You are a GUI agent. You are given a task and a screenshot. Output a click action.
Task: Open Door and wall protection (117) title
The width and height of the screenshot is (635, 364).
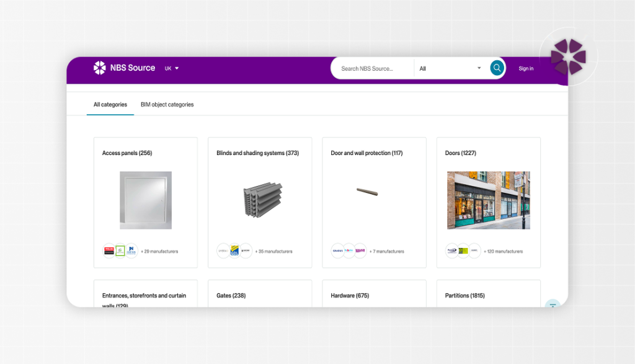pyautogui.click(x=366, y=153)
